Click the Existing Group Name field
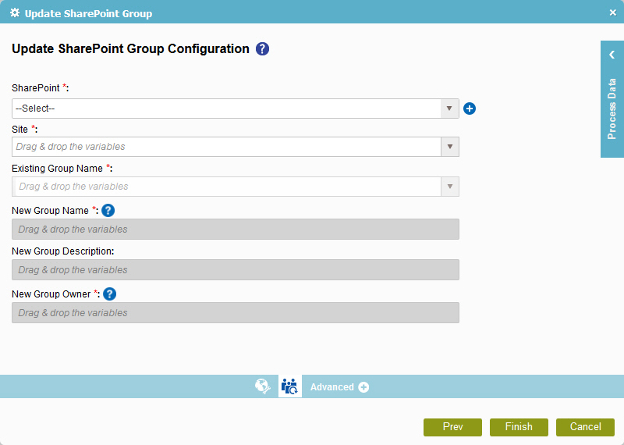Viewport: 624px width, 445px height. click(226, 186)
